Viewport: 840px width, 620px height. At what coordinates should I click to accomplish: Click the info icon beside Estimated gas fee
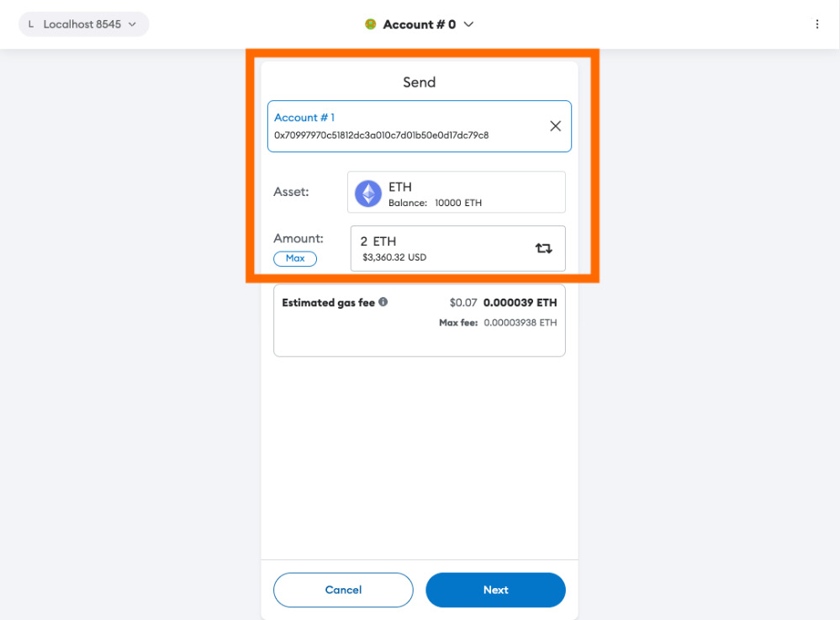tap(383, 302)
